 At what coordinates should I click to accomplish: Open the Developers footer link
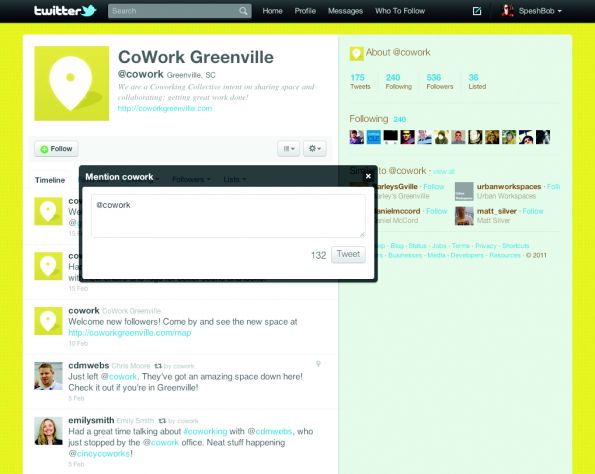pos(467,255)
